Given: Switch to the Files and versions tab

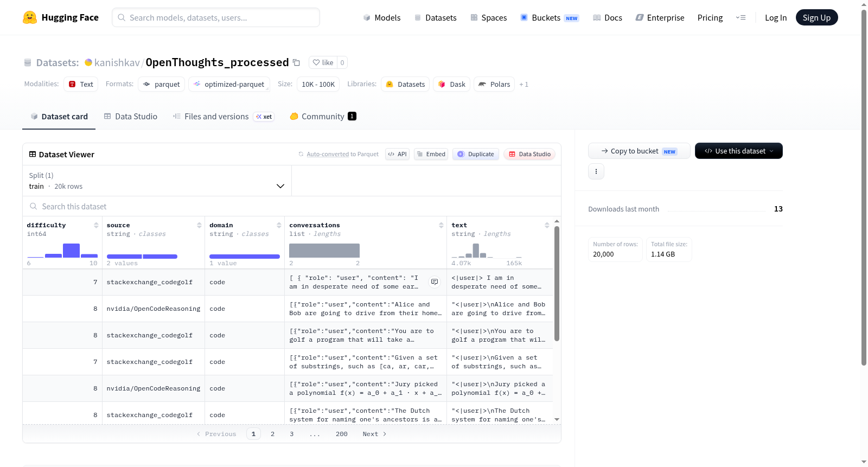Looking at the screenshot, I should coord(224,116).
